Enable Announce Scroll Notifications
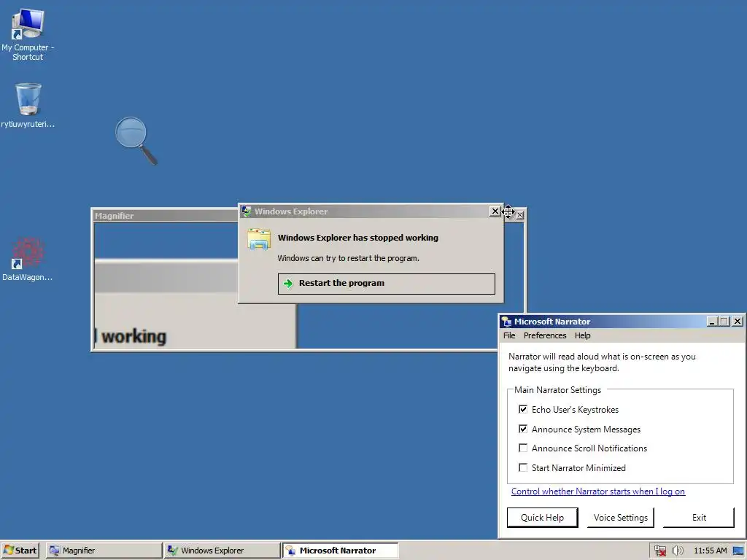747x560 pixels. pyautogui.click(x=523, y=448)
